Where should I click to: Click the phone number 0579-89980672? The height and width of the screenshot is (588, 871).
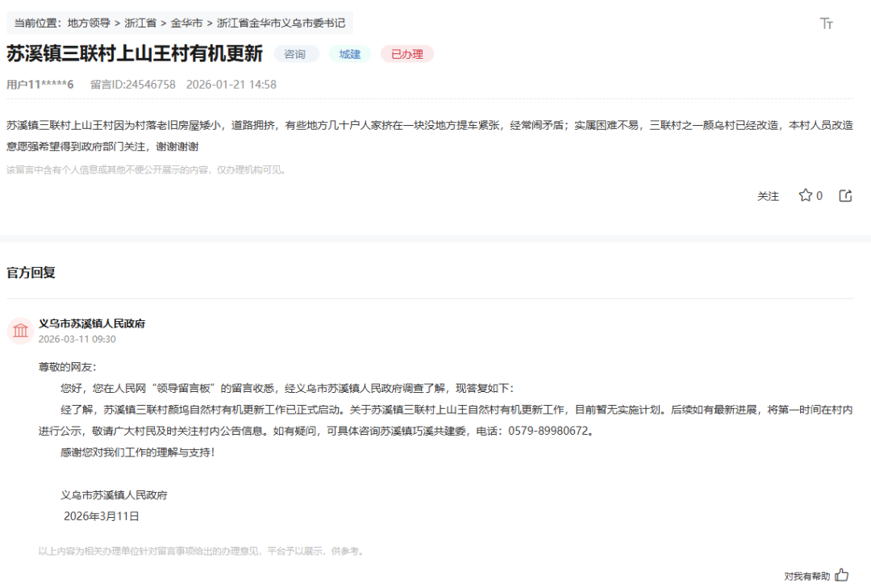coord(550,431)
